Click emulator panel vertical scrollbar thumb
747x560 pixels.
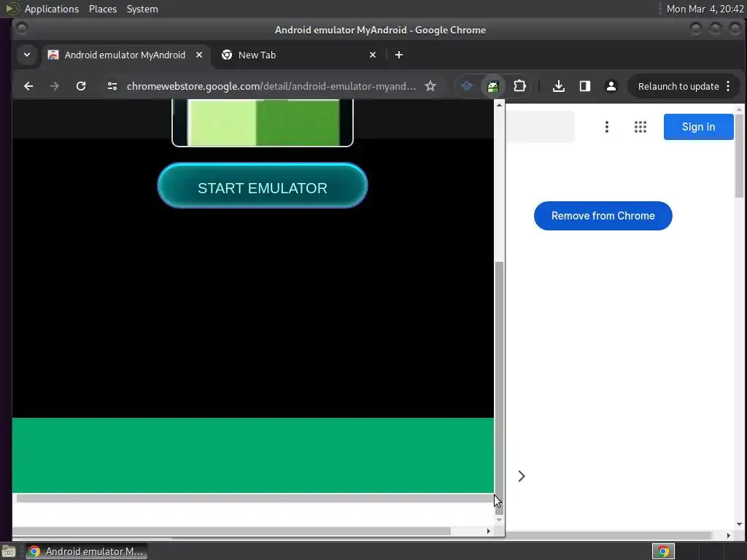[x=499, y=388]
